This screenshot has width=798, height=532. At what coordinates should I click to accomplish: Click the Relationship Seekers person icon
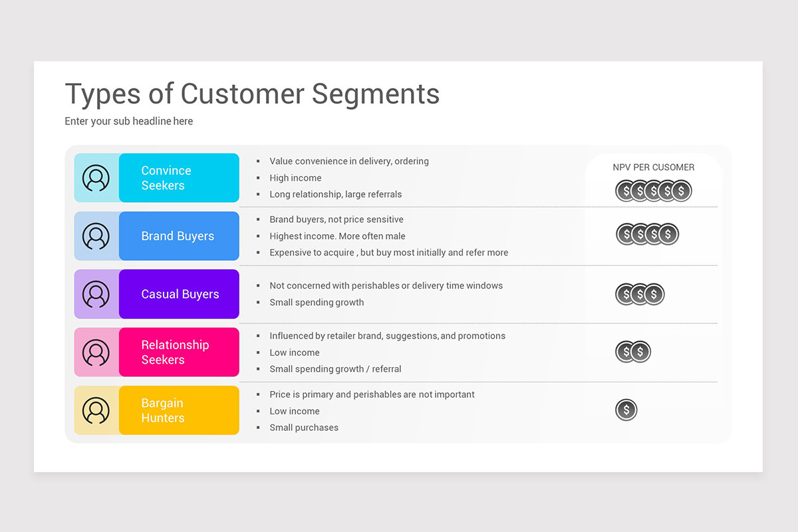96,352
